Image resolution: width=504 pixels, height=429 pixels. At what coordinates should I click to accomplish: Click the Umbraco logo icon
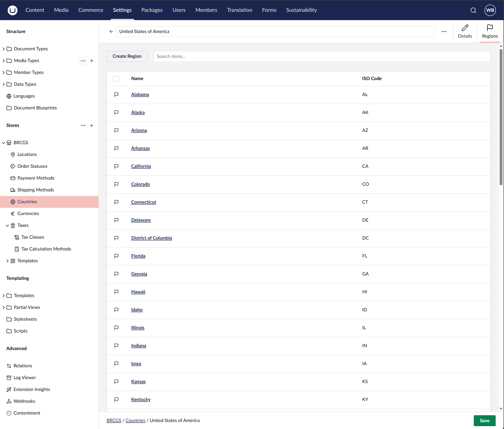click(12, 10)
